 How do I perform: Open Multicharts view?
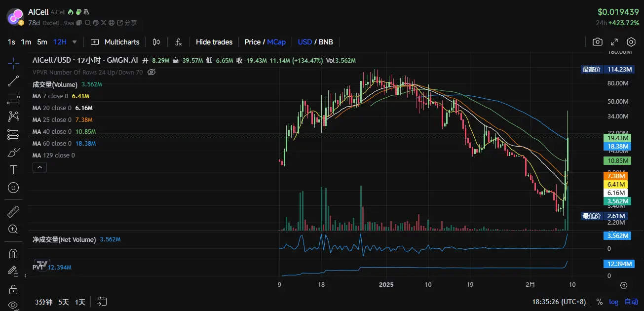click(x=115, y=42)
